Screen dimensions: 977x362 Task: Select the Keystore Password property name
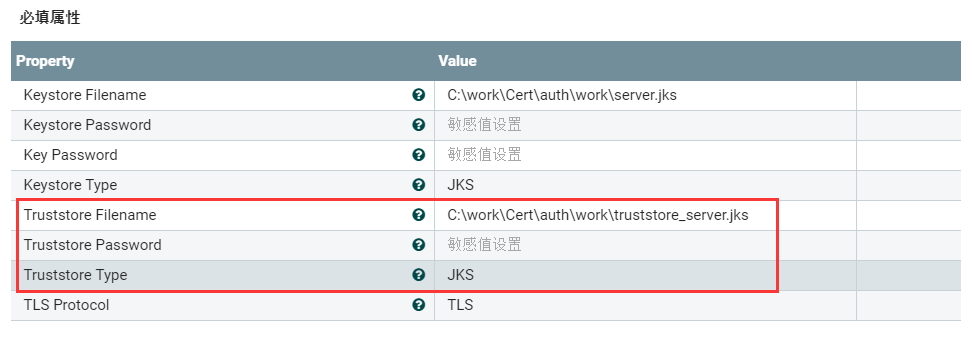(x=87, y=125)
